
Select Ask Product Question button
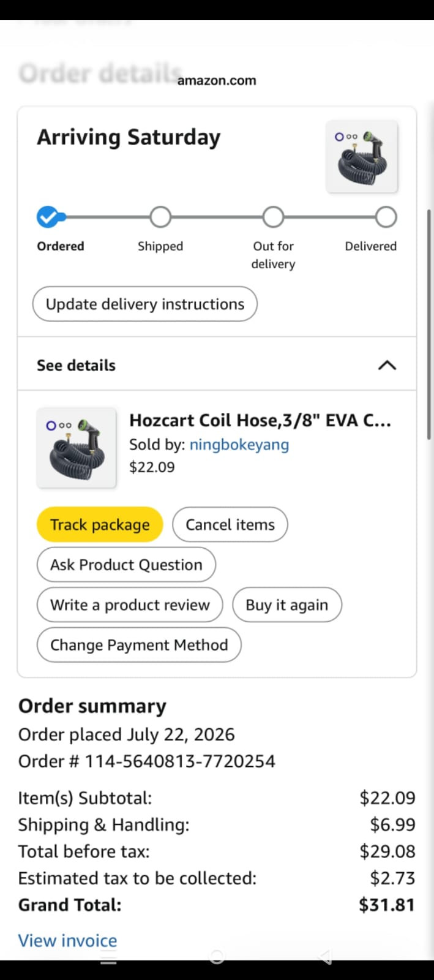tap(126, 564)
